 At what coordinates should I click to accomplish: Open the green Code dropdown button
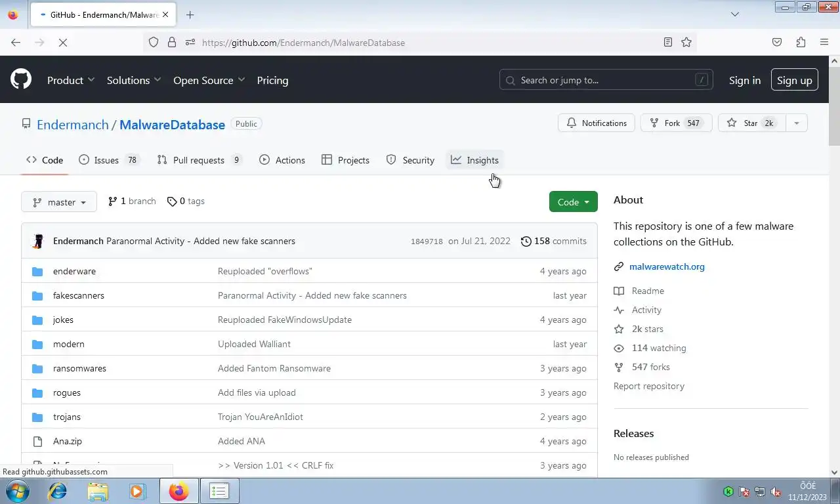574,201
